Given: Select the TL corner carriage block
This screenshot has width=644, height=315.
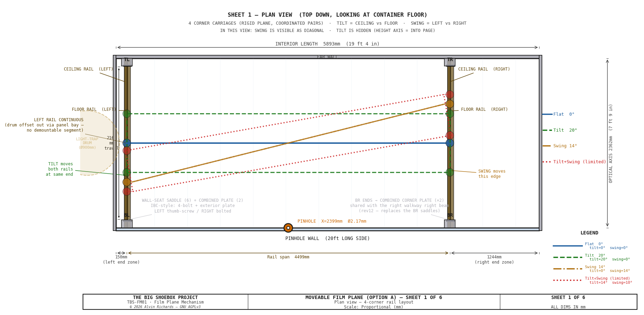Looking at the screenshot, I should point(127,62).
